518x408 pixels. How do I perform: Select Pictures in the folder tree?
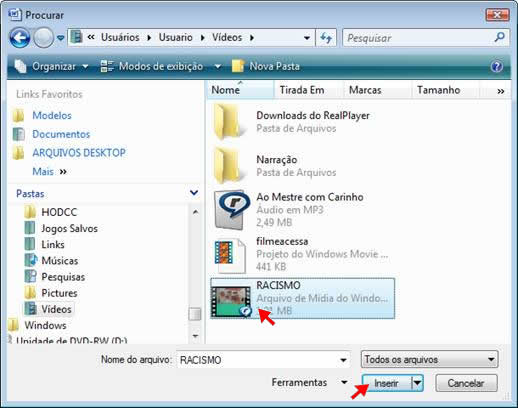click(x=59, y=293)
